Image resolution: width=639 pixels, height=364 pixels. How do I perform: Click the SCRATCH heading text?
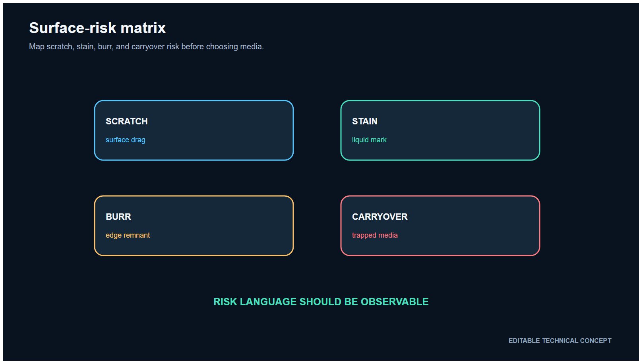(127, 121)
